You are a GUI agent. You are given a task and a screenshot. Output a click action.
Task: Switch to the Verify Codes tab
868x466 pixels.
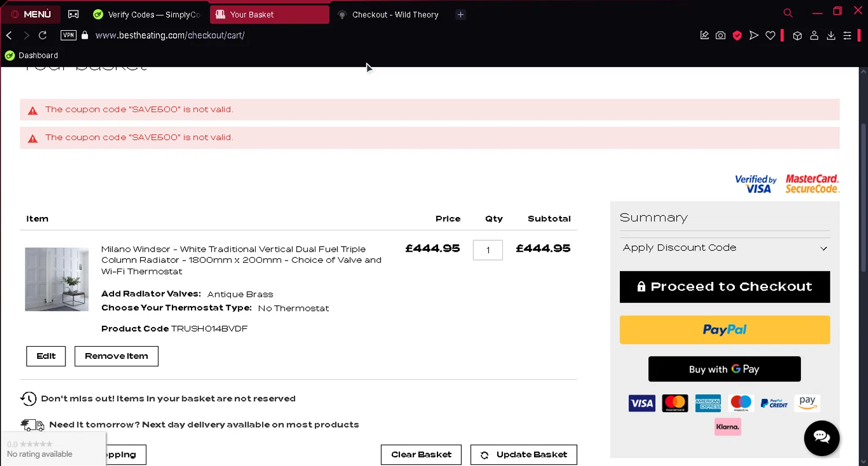(147, 14)
